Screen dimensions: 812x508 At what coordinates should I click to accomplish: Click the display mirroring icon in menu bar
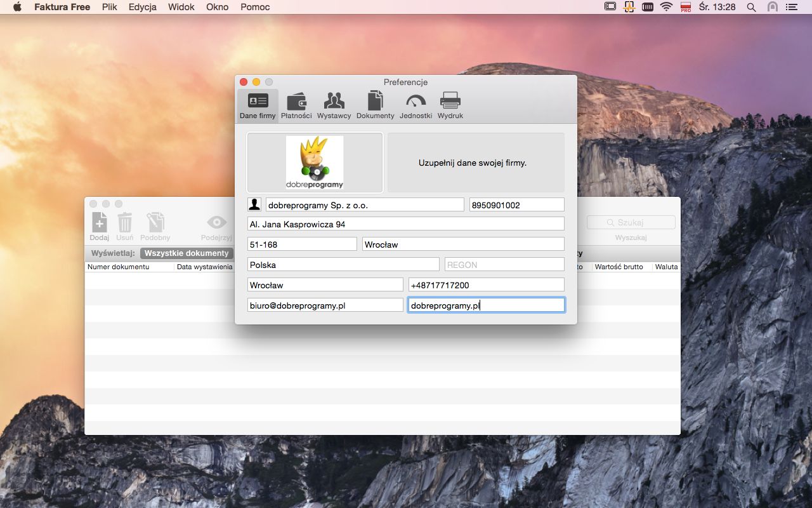point(610,7)
